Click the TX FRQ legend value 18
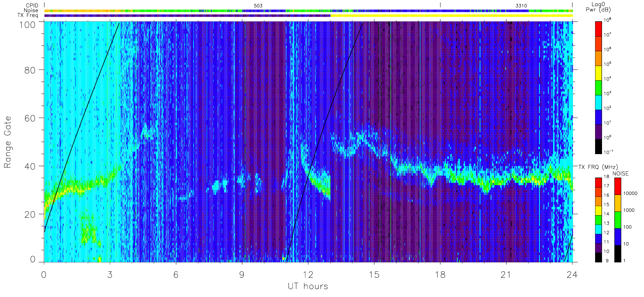This screenshot has width=644, height=297. coord(606,176)
